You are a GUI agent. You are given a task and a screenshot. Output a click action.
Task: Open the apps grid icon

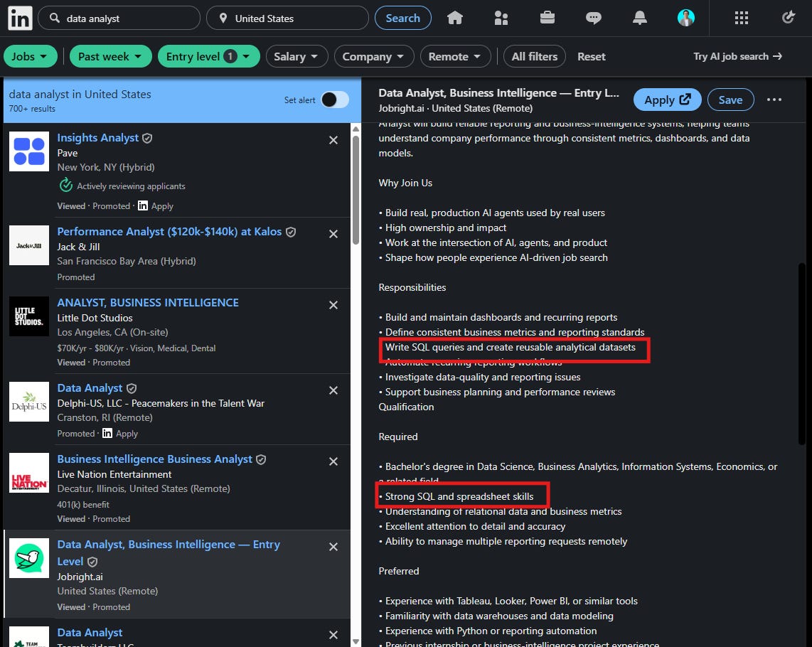point(742,18)
